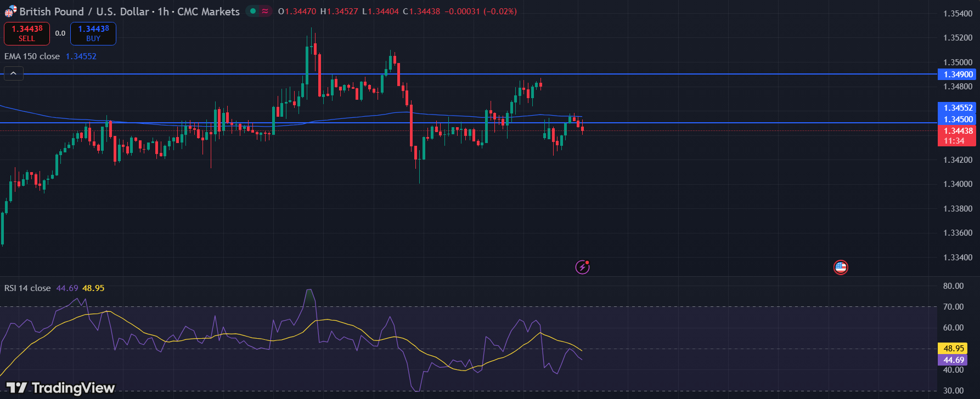Click the GBP/USD flag pair icon
980x399 pixels.
point(10,11)
